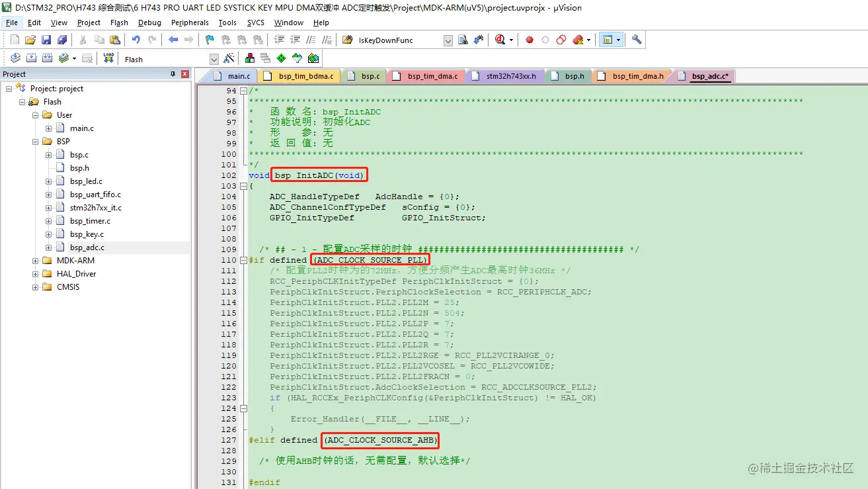Open the debug session dropdown arrow
The image size is (868, 489).
point(511,40)
